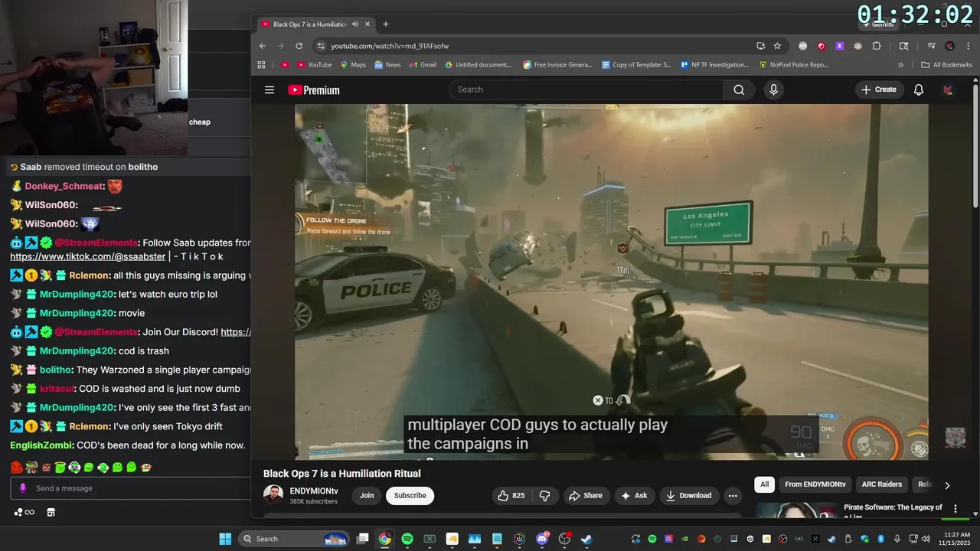Click the Chrome address bar URL
The image size is (980, 551).
390,46
